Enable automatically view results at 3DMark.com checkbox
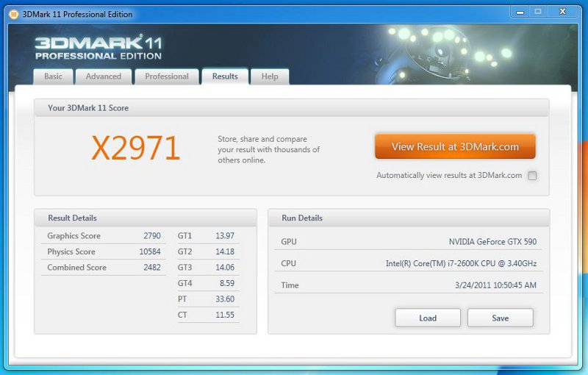Viewport: 588px width, 375px height. pos(532,176)
